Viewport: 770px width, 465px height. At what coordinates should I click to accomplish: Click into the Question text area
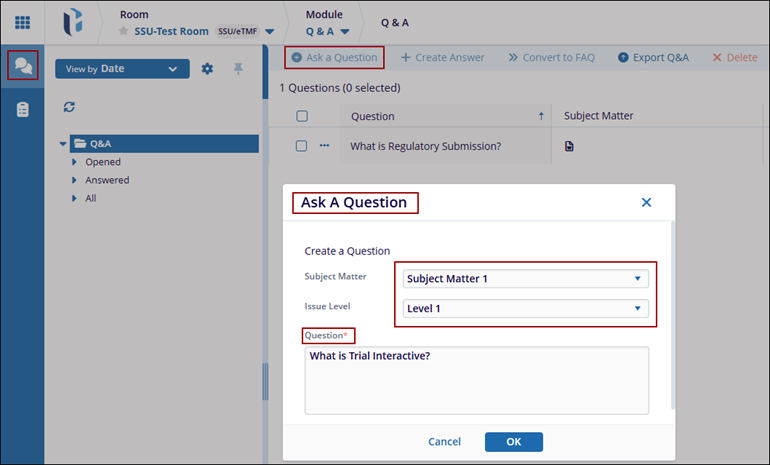[476, 380]
